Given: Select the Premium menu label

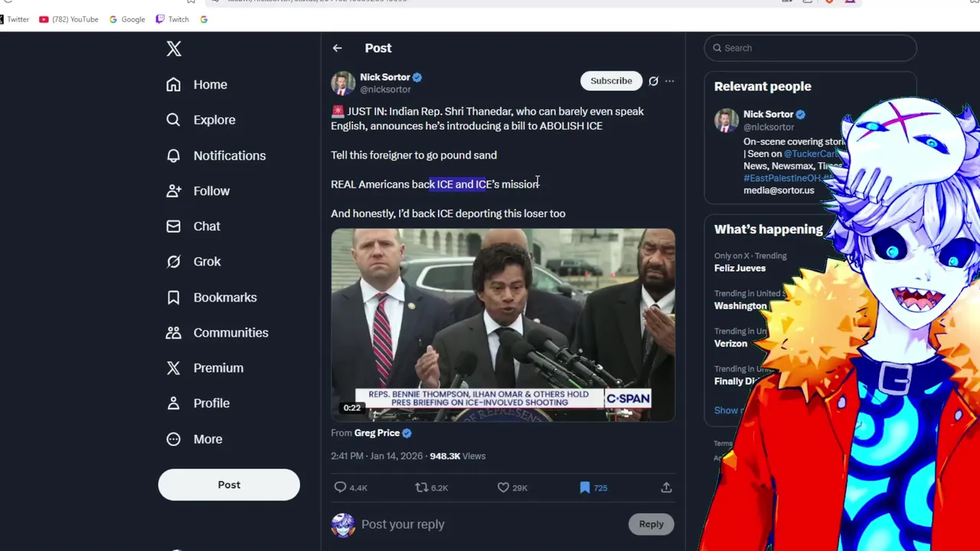Looking at the screenshot, I should click(x=218, y=368).
